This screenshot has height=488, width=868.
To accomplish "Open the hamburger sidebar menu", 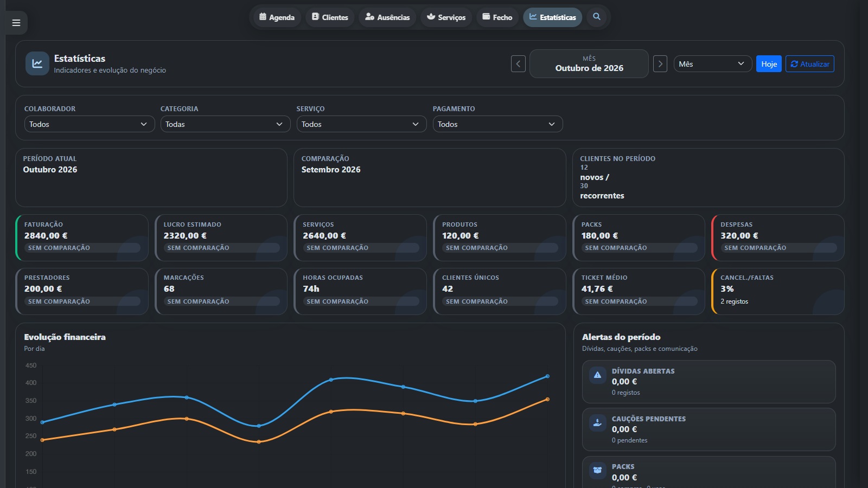I will [x=16, y=23].
